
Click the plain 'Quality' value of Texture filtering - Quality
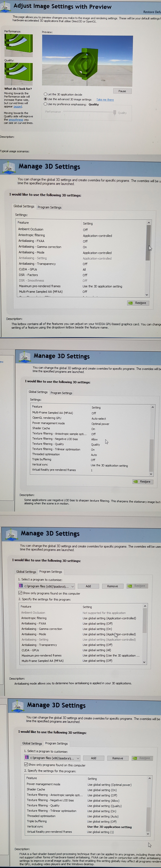point(96,444)
